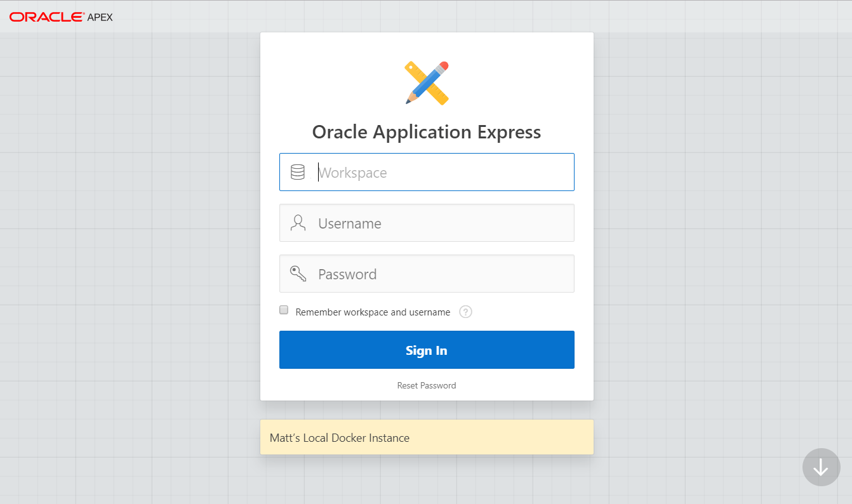The image size is (852, 504).
Task: Click the key icon in Password field
Action: click(x=298, y=274)
